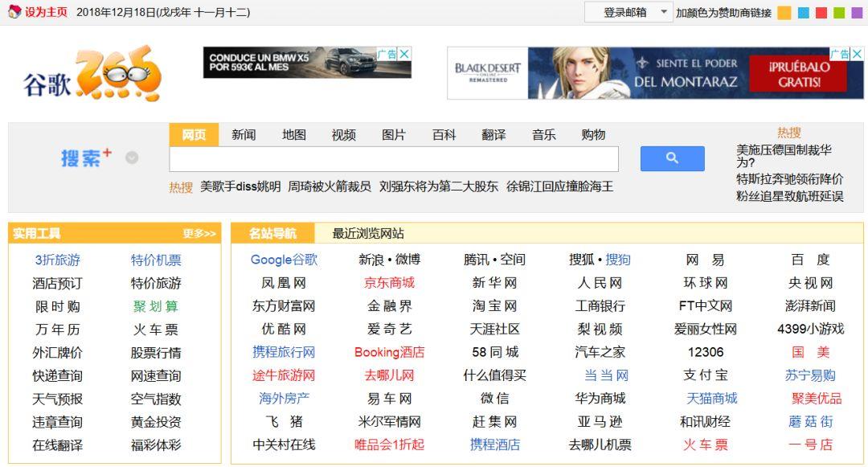868x467 pixels.
Task: Open the 百度 site link
Action: [x=810, y=260]
